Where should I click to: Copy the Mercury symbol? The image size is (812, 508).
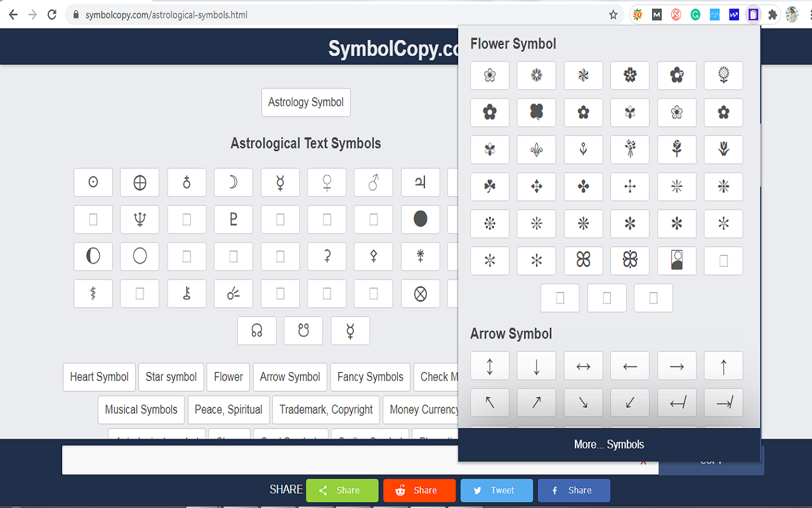click(x=280, y=182)
